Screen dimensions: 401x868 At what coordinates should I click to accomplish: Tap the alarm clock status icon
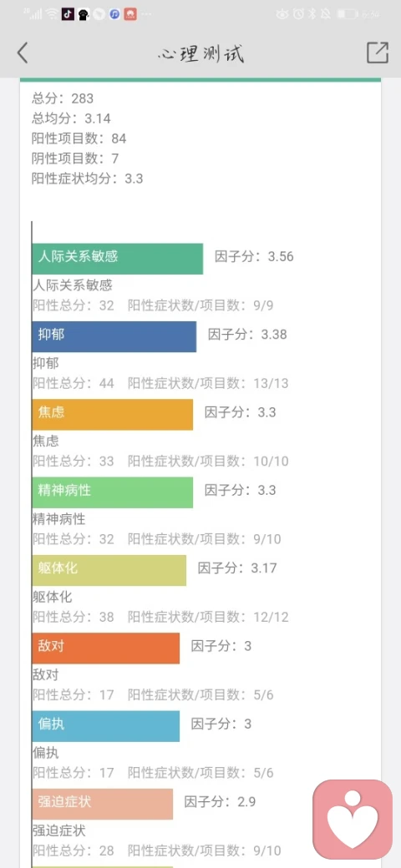click(298, 14)
